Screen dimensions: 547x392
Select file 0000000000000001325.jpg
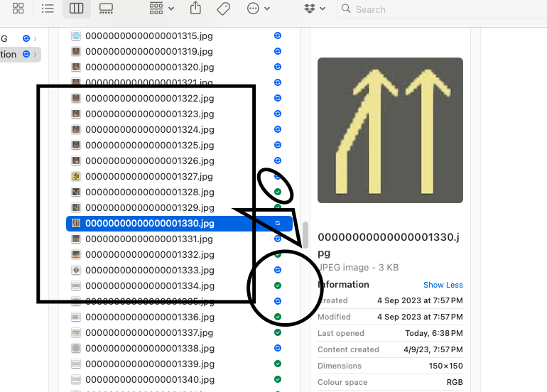(x=150, y=145)
